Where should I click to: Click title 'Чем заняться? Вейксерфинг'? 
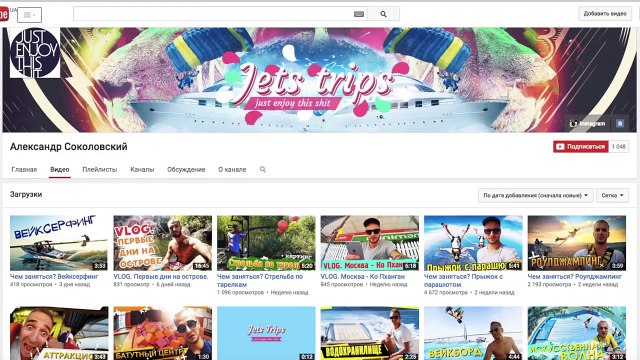pyautogui.click(x=54, y=277)
